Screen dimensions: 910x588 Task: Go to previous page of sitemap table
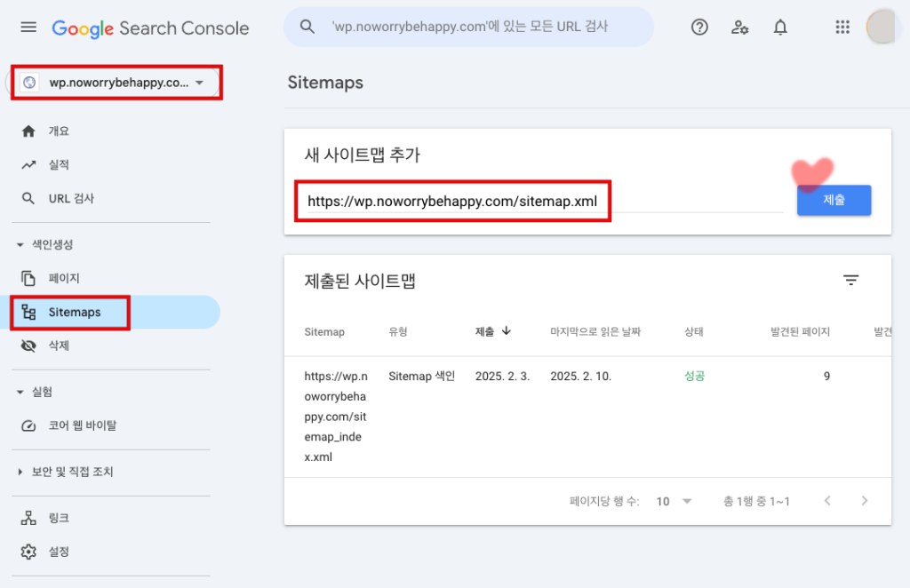(827, 500)
